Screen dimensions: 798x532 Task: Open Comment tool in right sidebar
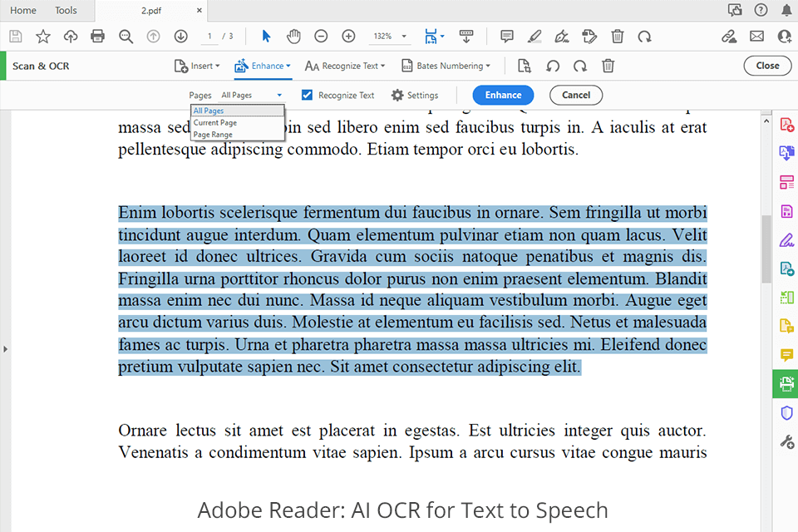click(x=787, y=354)
